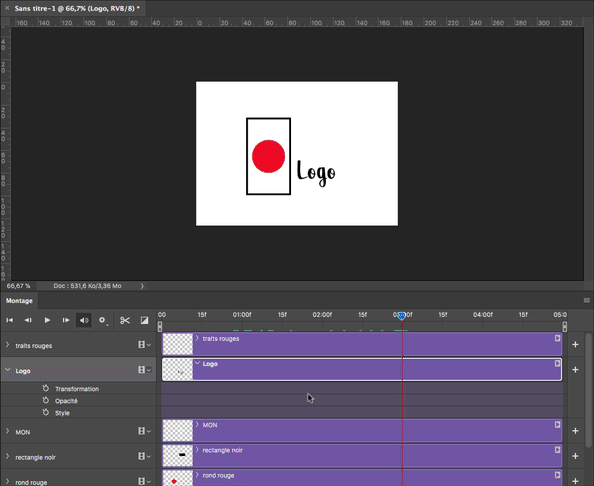Expand MON clip in timeline

click(197, 424)
